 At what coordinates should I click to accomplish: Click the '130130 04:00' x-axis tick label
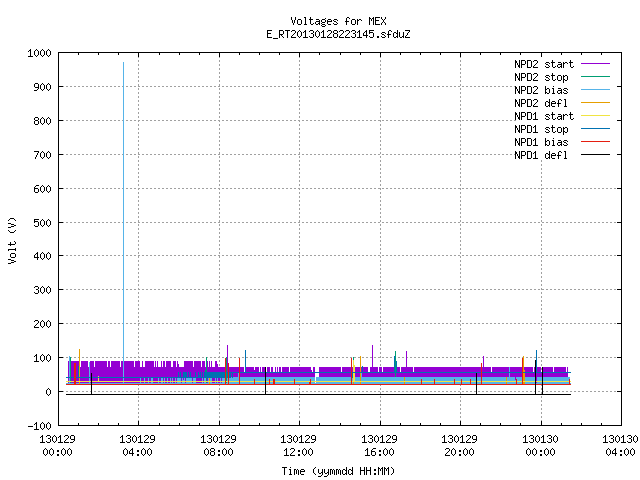tap(620, 445)
